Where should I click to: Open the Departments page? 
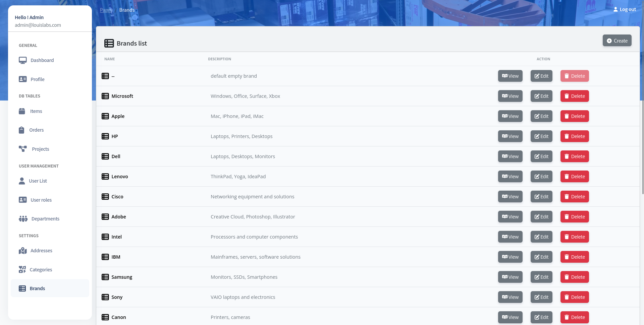(x=50, y=219)
